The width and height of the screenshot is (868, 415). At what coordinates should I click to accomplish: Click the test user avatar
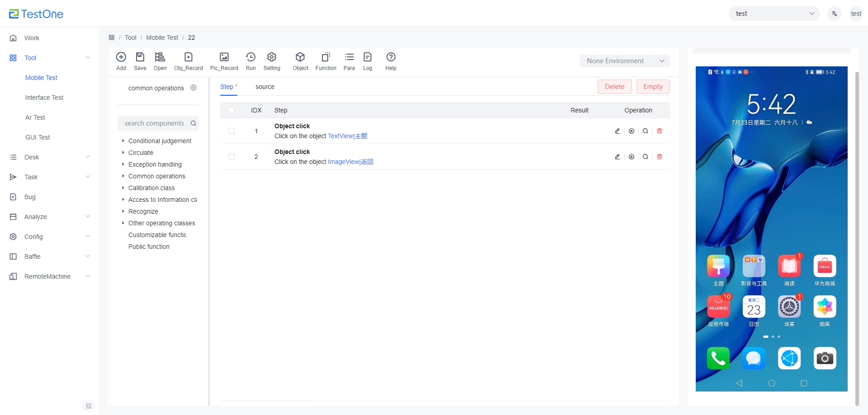(x=856, y=14)
